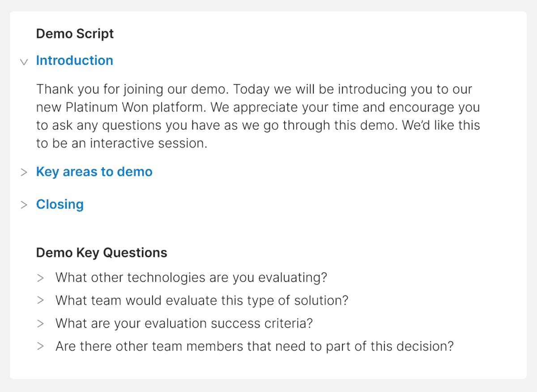Click the right-pointing chevron beside Key areas to demo
Viewport: 537px width, 392px height.
coord(24,172)
